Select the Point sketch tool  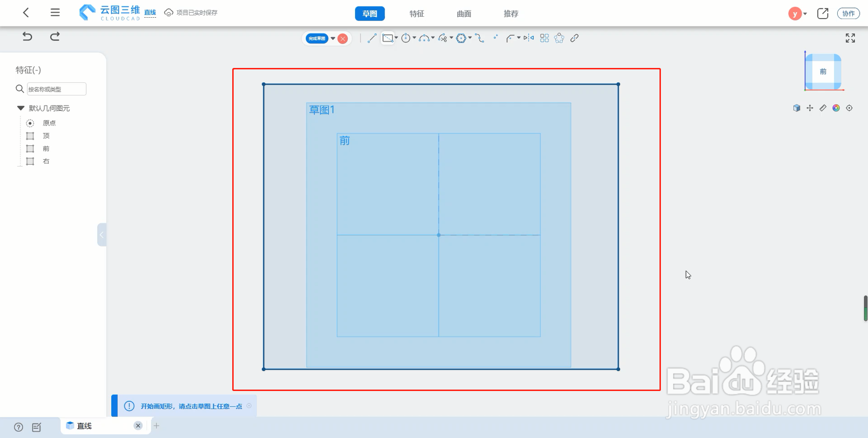[x=495, y=37]
